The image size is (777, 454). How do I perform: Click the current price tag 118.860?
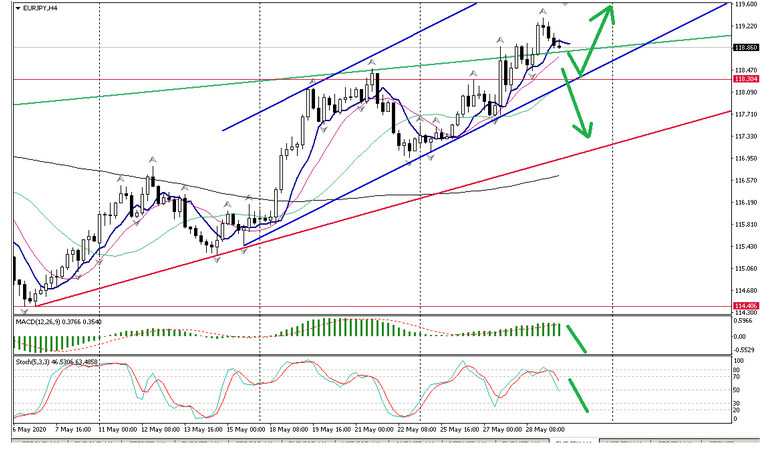(x=746, y=47)
